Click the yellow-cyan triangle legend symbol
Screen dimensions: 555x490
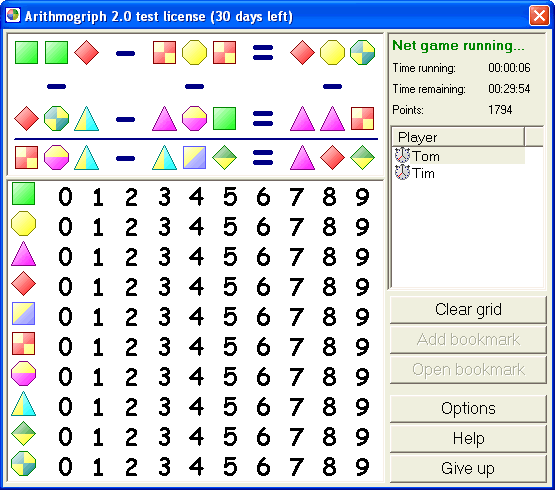pos(23,404)
